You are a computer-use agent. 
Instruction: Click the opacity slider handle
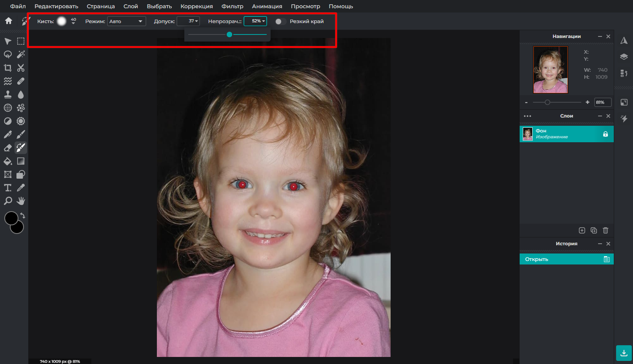[229, 34]
